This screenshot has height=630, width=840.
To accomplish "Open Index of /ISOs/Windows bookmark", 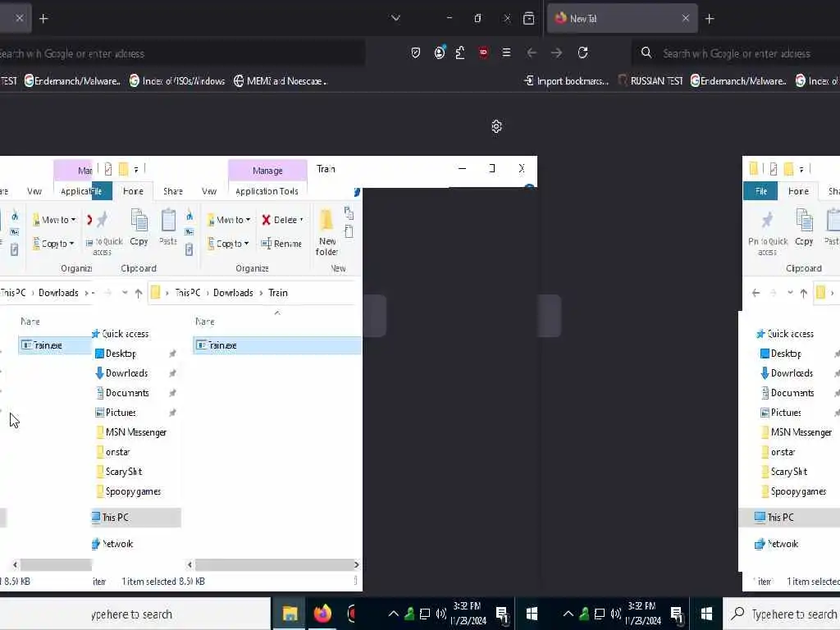I will click(177, 81).
